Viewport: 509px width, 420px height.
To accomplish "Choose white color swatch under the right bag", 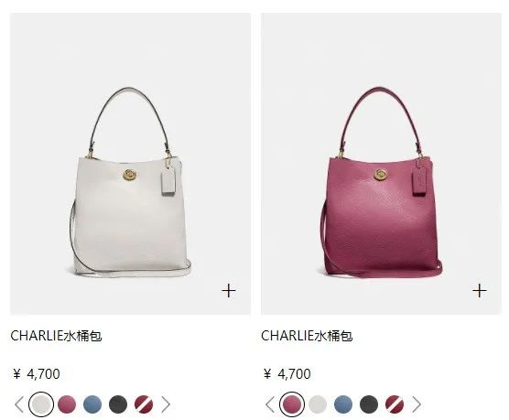I will 318,404.
